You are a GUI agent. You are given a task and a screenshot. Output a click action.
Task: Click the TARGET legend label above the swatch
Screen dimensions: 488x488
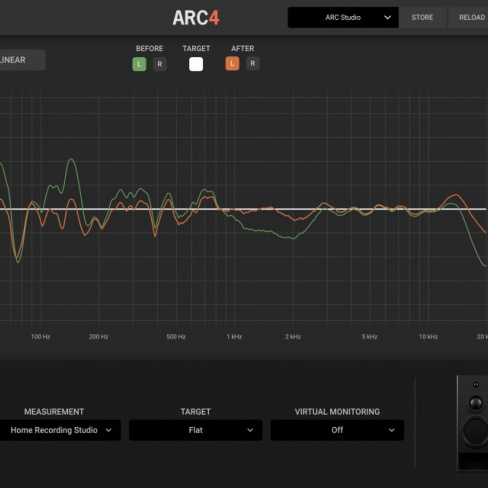tap(196, 48)
